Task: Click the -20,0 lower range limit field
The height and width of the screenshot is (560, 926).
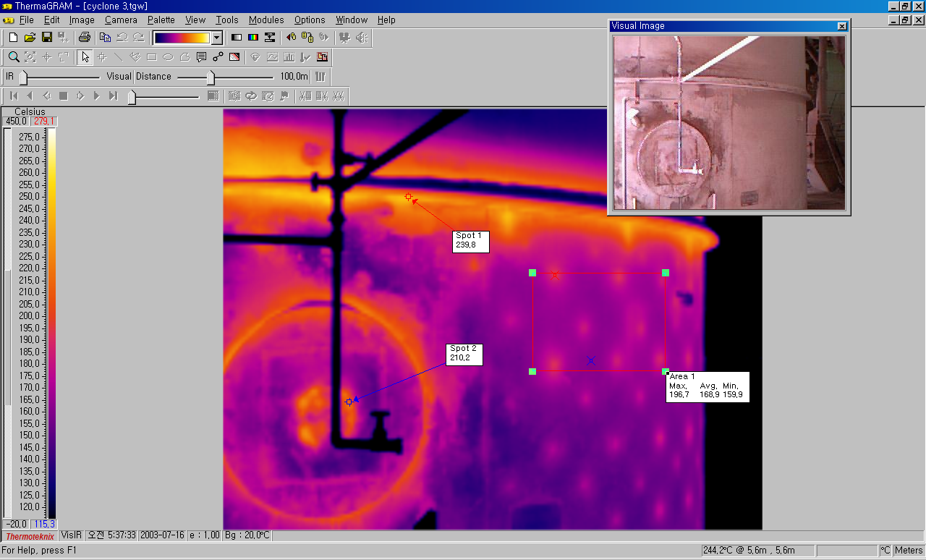Action: tap(17, 524)
